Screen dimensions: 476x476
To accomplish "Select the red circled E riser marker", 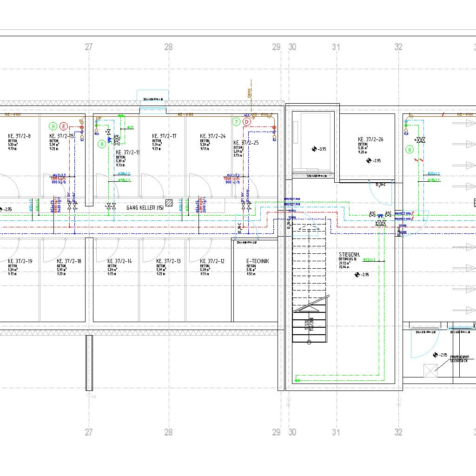I will click(64, 126).
